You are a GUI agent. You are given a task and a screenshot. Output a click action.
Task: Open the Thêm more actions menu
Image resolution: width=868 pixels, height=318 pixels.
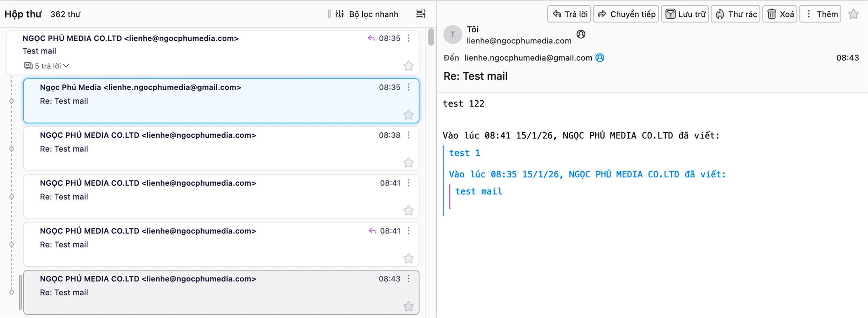click(x=820, y=14)
